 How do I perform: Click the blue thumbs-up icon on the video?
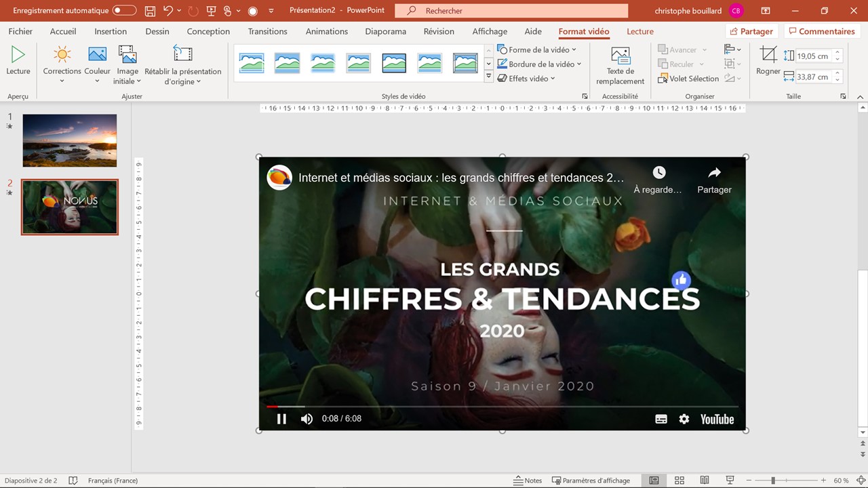tap(681, 280)
